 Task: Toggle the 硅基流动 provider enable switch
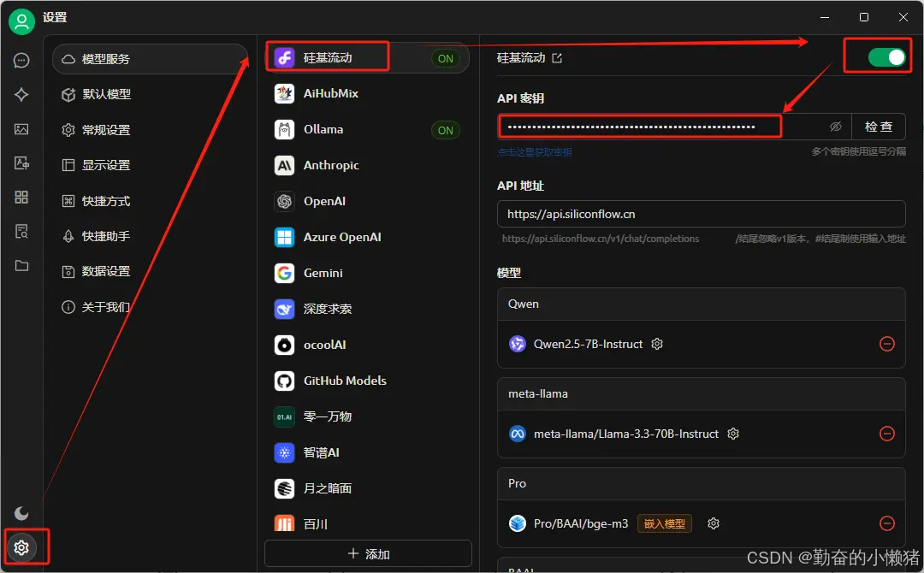tap(886, 57)
